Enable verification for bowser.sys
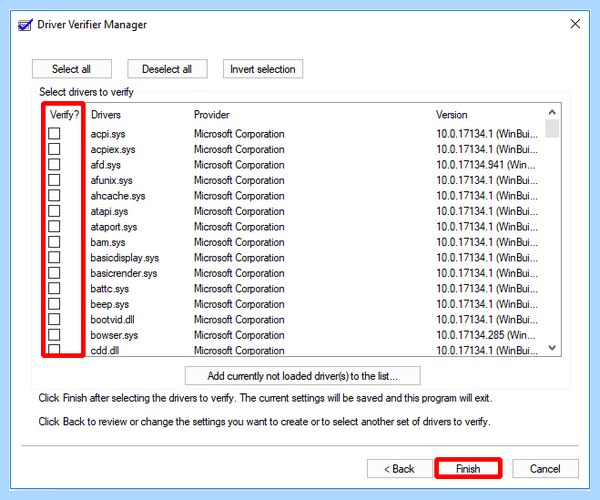Viewport: 600px width, 500px height. (54, 335)
